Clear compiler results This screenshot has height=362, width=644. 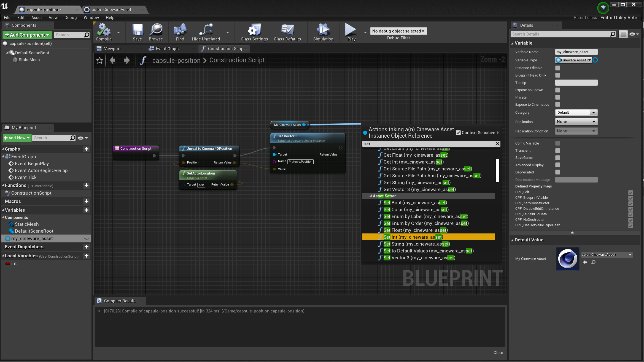coord(498,353)
